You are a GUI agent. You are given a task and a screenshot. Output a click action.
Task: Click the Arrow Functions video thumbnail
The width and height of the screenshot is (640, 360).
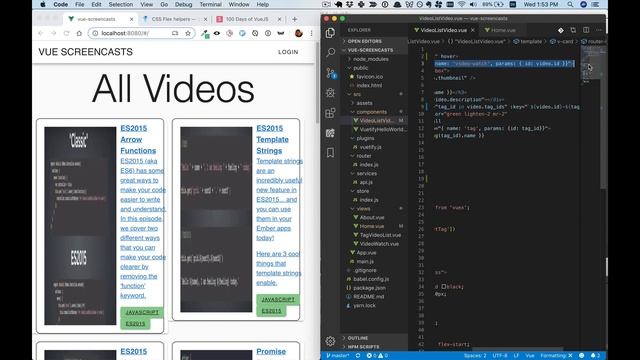pos(80,226)
